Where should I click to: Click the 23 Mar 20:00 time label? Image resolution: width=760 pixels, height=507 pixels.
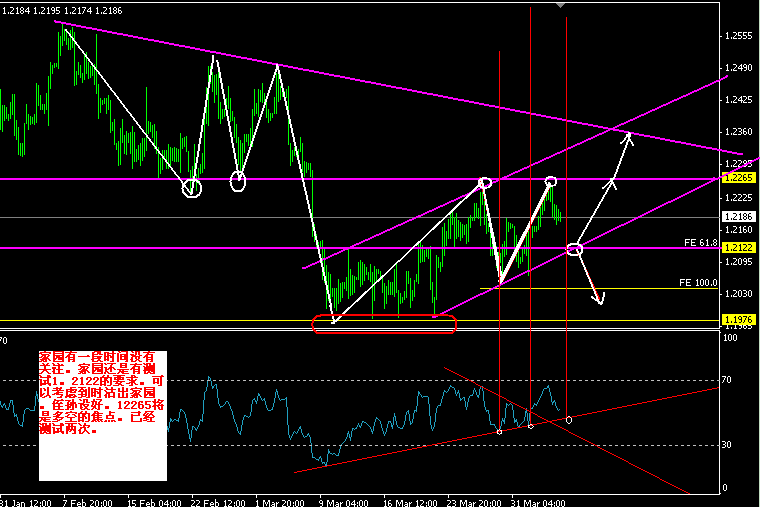474,503
